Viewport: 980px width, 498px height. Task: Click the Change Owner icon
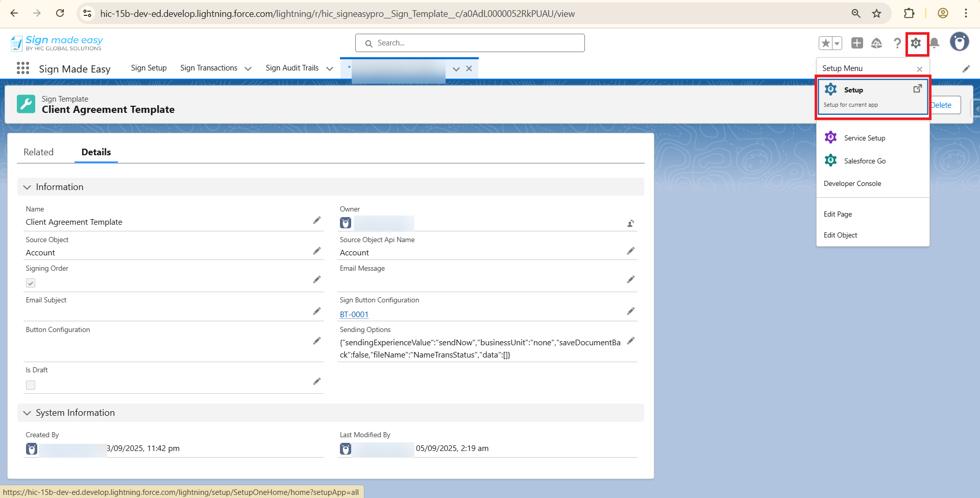(x=631, y=223)
